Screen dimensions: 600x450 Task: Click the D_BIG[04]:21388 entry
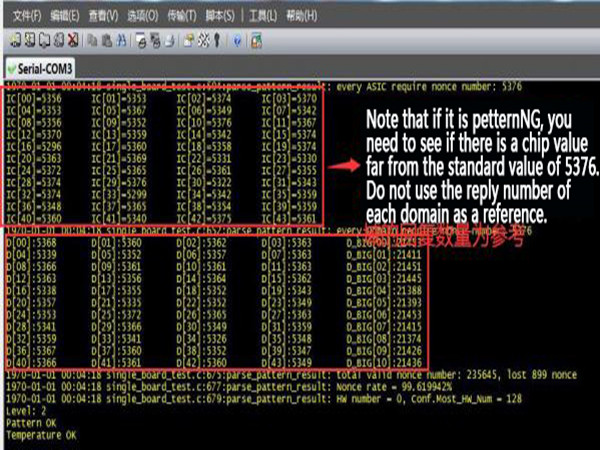point(384,290)
